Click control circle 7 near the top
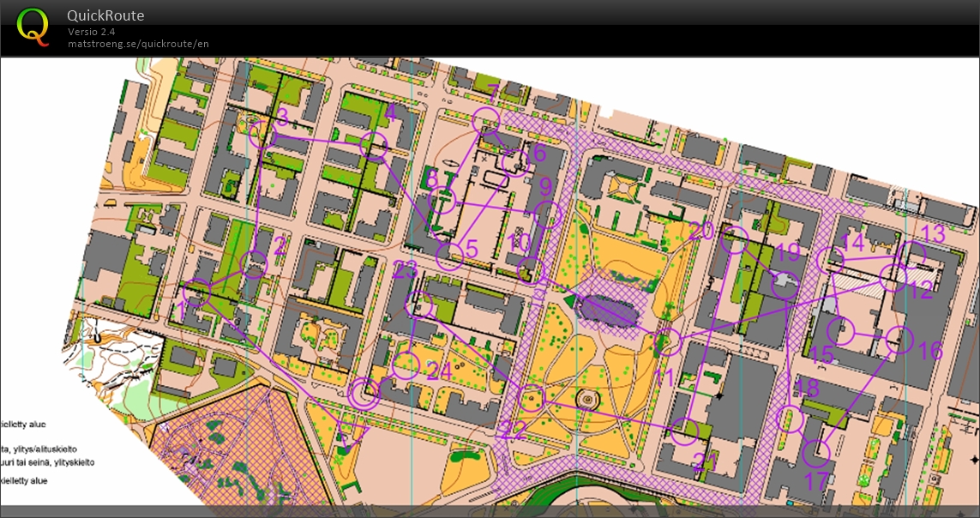Image resolution: width=980 pixels, height=518 pixels. pos(486,121)
